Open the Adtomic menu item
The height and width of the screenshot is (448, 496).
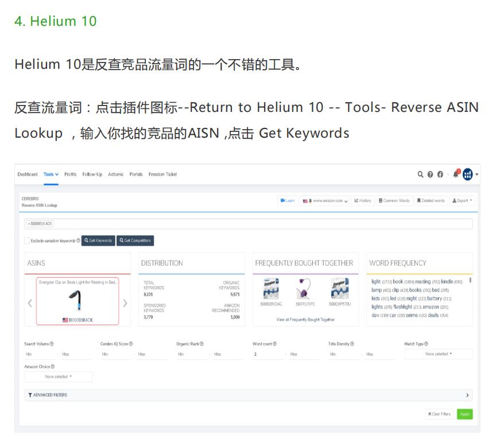[x=116, y=174]
